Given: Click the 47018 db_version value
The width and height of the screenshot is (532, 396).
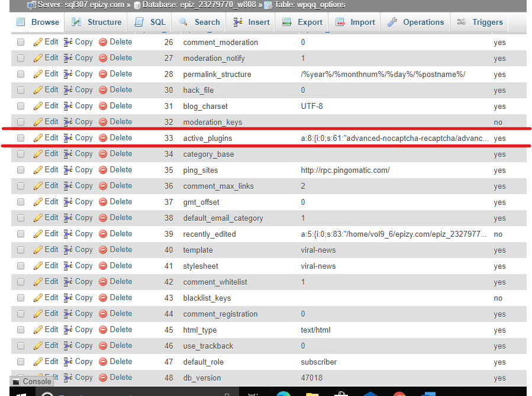Looking at the screenshot, I should tap(311, 378).
